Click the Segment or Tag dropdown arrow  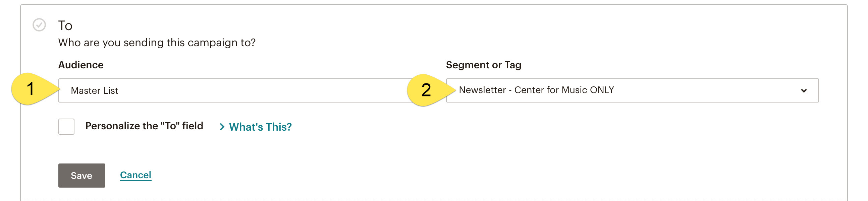[804, 90]
